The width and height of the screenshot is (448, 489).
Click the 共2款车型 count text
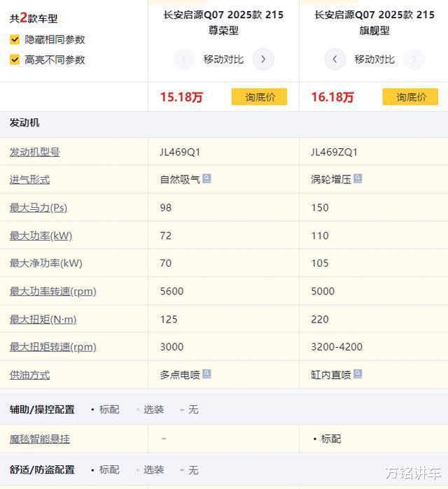click(x=34, y=18)
